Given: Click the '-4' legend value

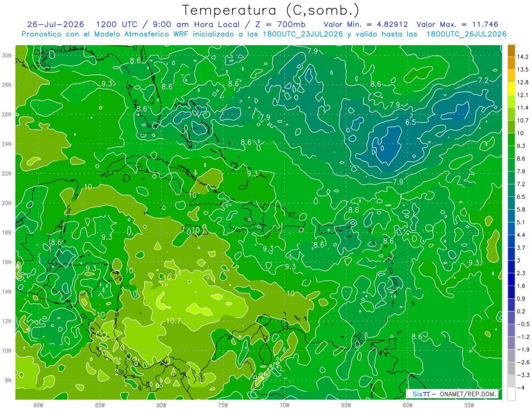Looking at the screenshot, I should (520, 388).
